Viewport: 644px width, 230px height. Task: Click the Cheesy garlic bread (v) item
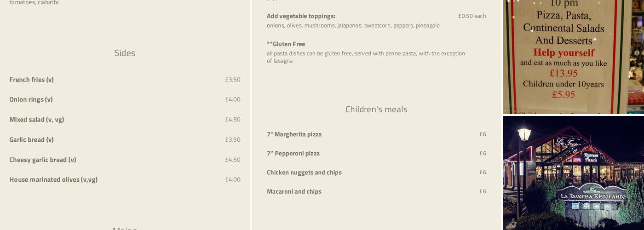pos(43,160)
